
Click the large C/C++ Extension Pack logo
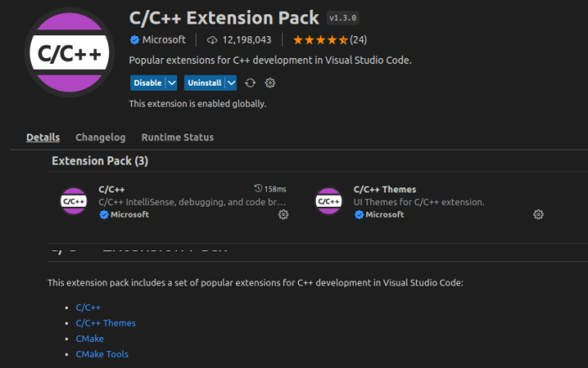click(71, 55)
